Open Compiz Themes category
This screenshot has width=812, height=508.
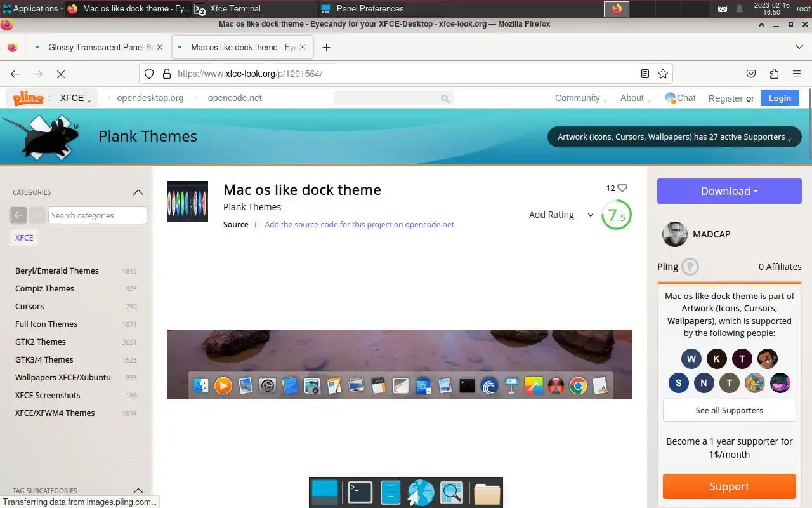pyautogui.click(x=44, y=288)
